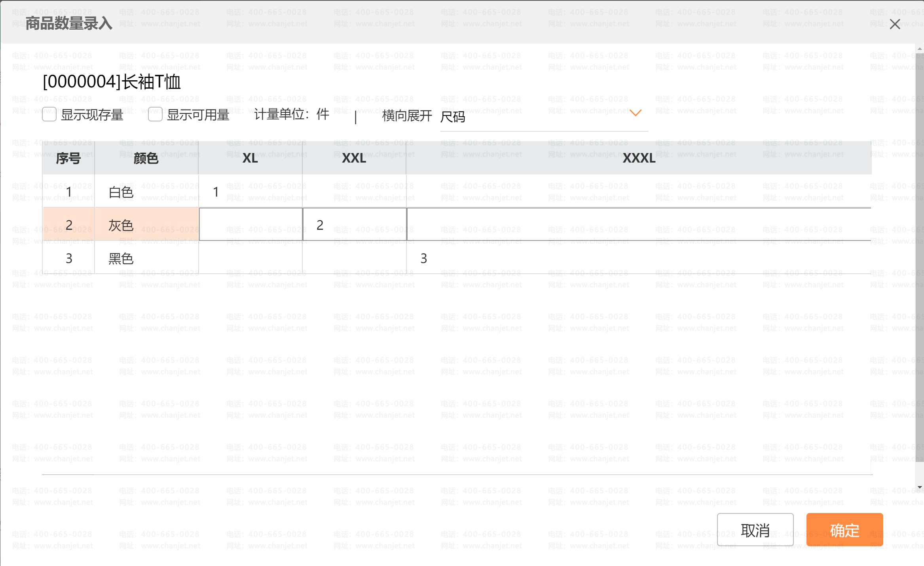
Task: Click the empty XL cell for 灰色
Action: (x=250, y=225)
